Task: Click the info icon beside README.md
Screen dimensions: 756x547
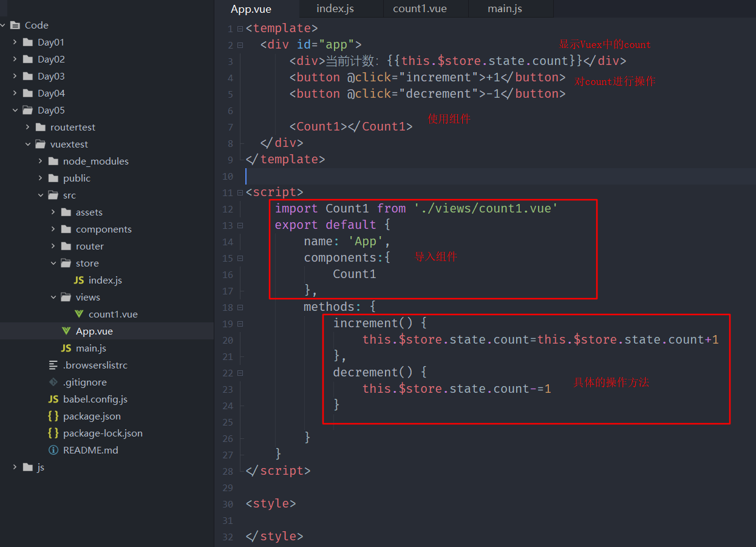Action: 53,450
